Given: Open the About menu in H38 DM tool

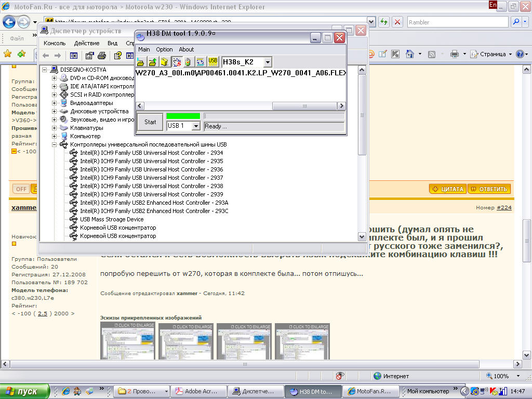Looking at the screenshot, I should click(x=187, y=49).
